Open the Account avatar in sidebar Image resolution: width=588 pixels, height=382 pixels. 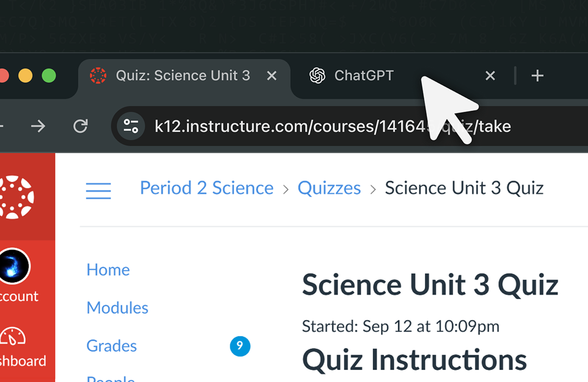click(14, 266)
